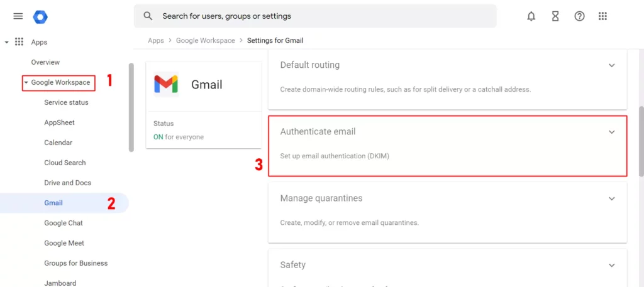The image size is (644, 287).
Task: Click the Gmail title in card
Action: click(x=206, y=84)
